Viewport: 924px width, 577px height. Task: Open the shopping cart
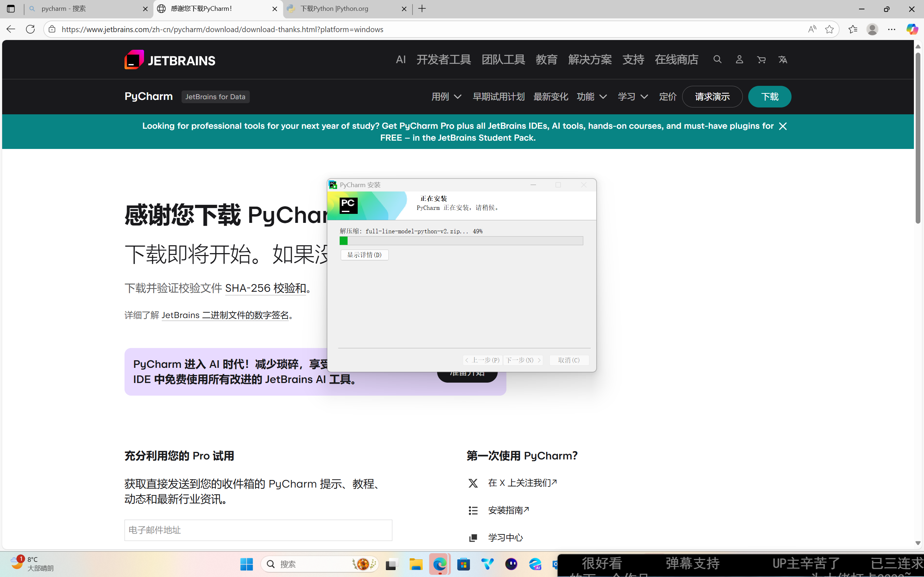point(761,60)
